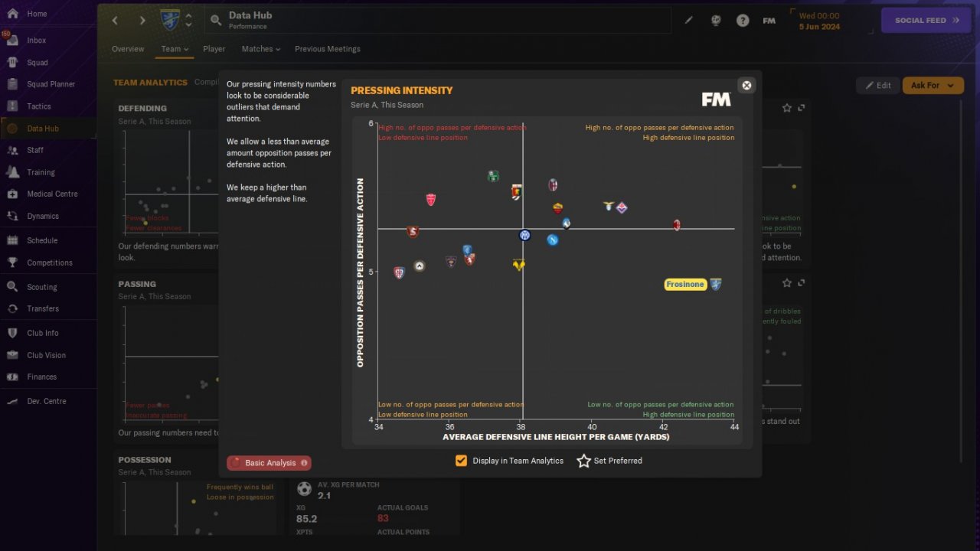Go back with the left arrow
Screen dimensions: 980x551
(x=115, y=21)
